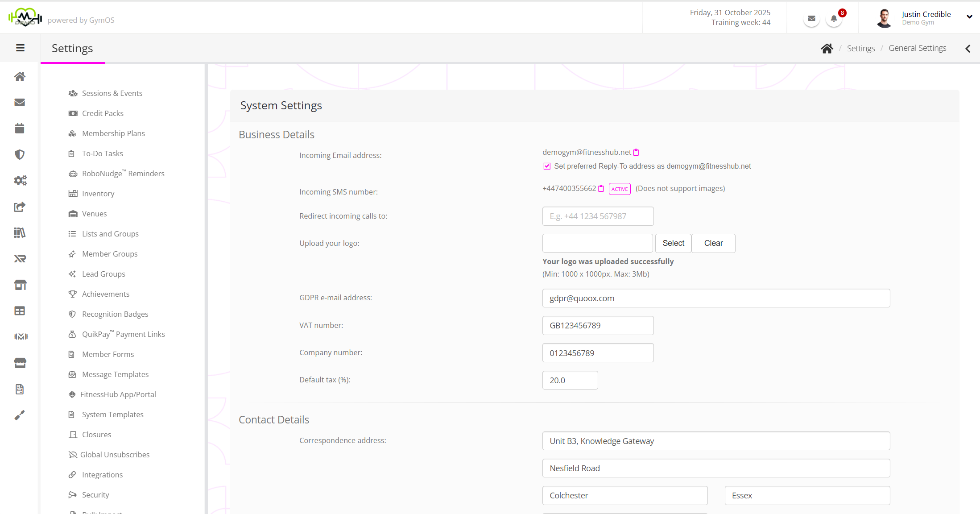
Task: Go to Integrations settings
Action: [102, 475]
